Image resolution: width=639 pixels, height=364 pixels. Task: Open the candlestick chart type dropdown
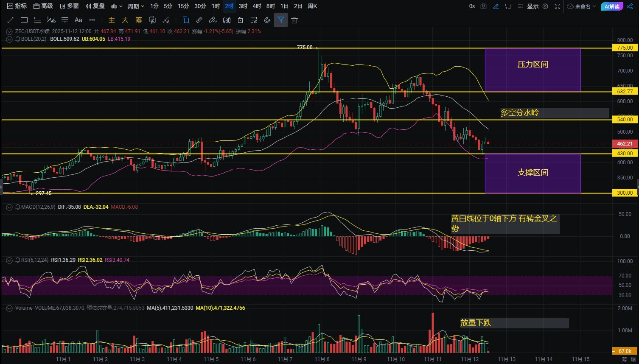[x=117, y=6]
